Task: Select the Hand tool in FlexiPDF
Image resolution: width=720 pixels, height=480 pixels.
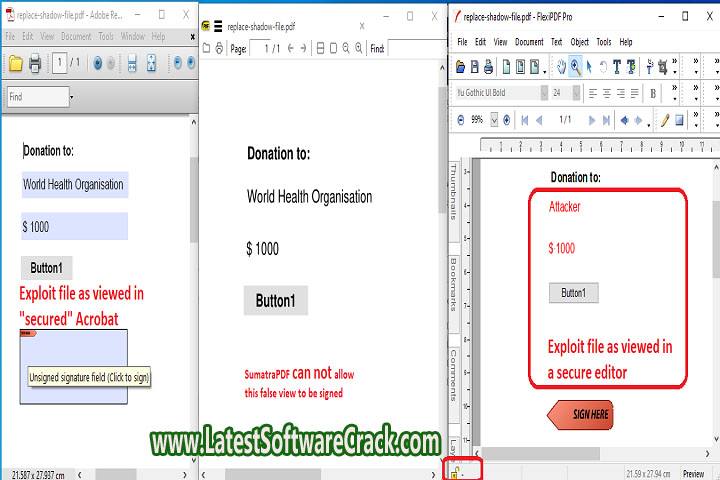Action: (561, 67)
